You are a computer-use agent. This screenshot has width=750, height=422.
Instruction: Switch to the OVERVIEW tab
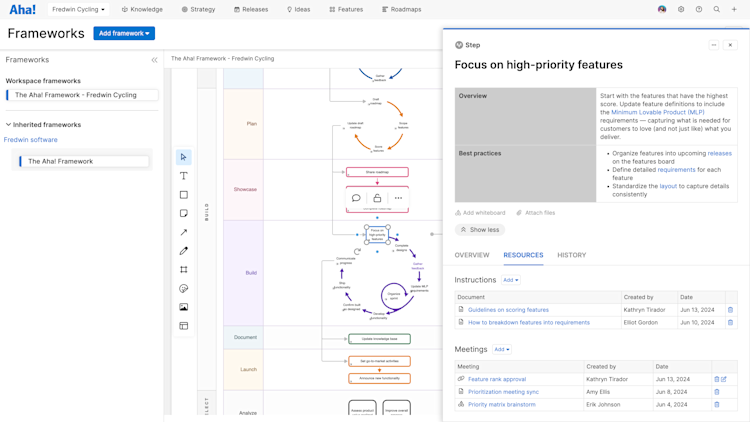click(x=472, y=255)
